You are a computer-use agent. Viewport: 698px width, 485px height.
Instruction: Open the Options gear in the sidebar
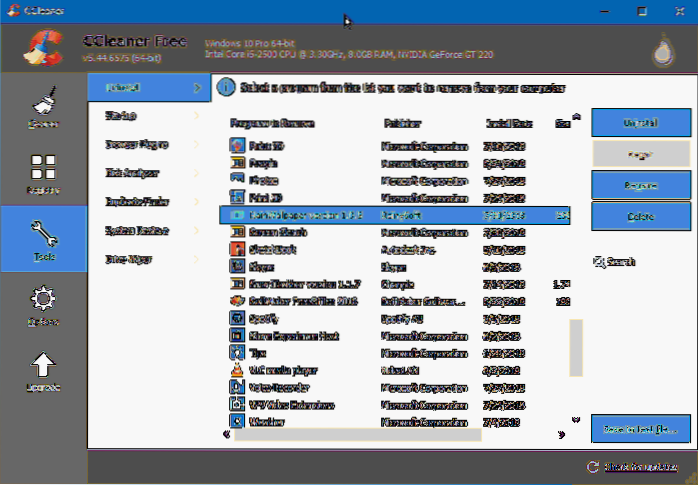[x=44, y=304]
